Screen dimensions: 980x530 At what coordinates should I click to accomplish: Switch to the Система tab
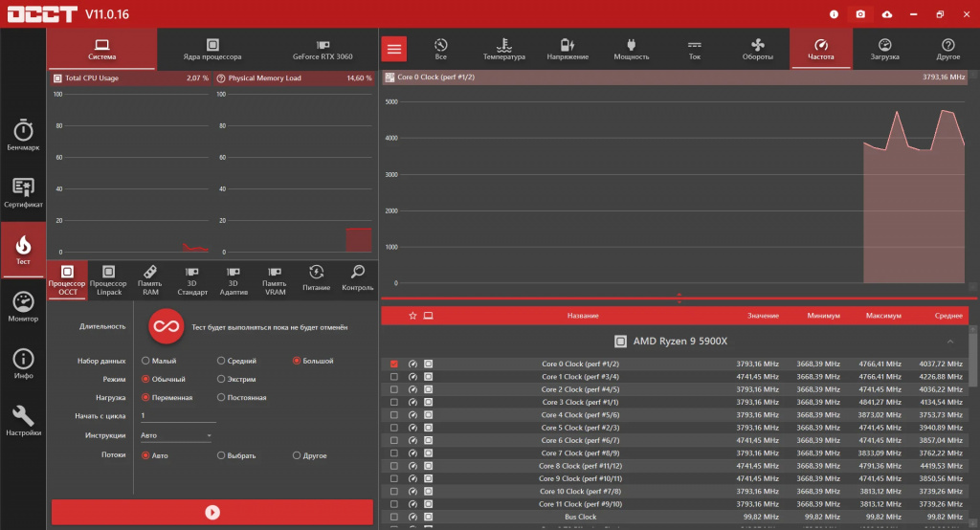101,49
